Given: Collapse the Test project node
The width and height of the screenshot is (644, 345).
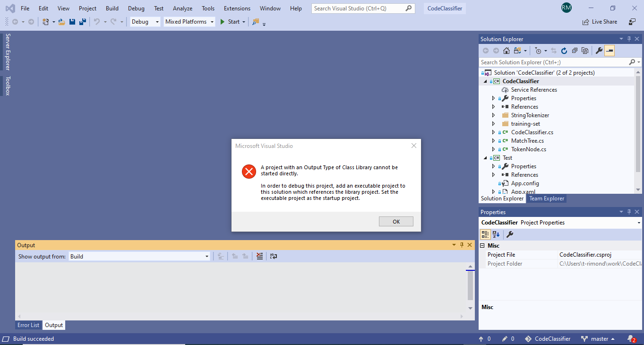Looking at the screenshot, I should coord(484,158).
